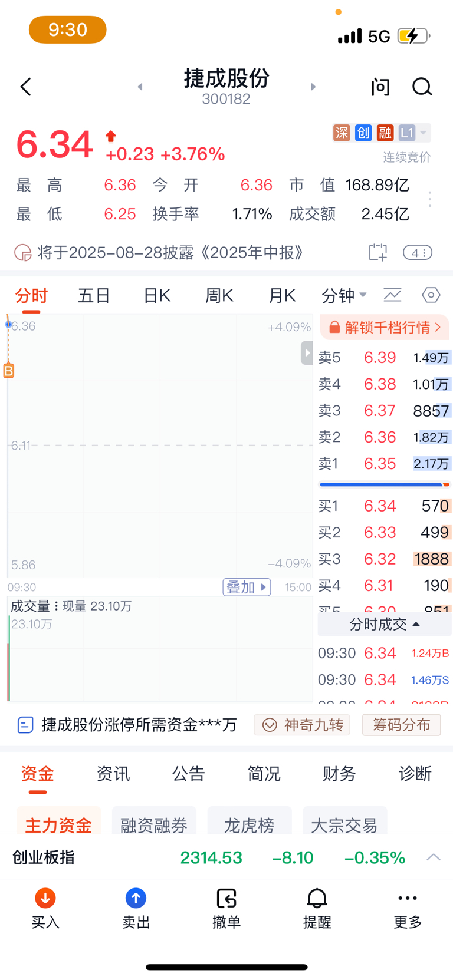
Task: Select 买1 price 6.34 row
Action: pyautogui.click(x=385, y=506)
